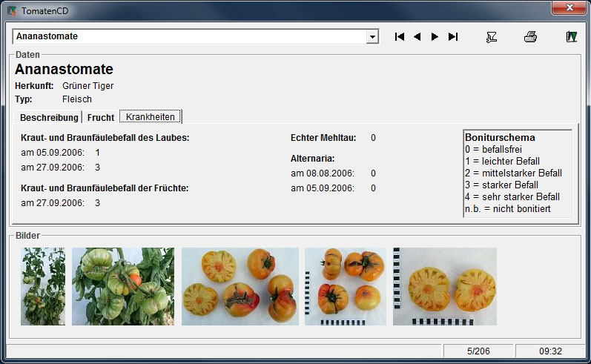Open the filter tool icon
Viewport: 591px width, 364px height.
click(491, 36)
